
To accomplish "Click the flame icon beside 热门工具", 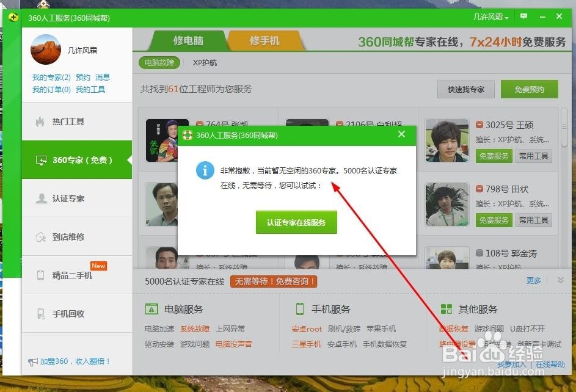I will pos(40,122).
